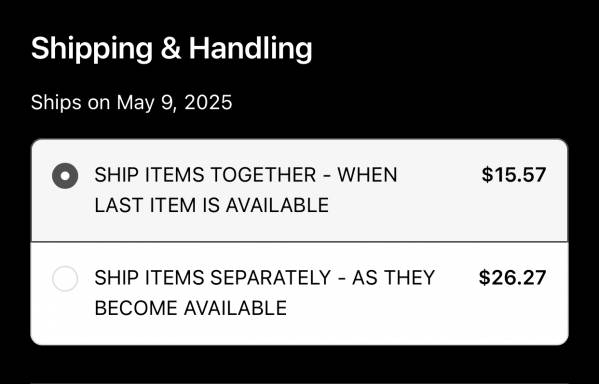Click the word "TOGETHER" in first option
Image resolution: width=599 pixels, height=384 pixels.
(263, 175)
